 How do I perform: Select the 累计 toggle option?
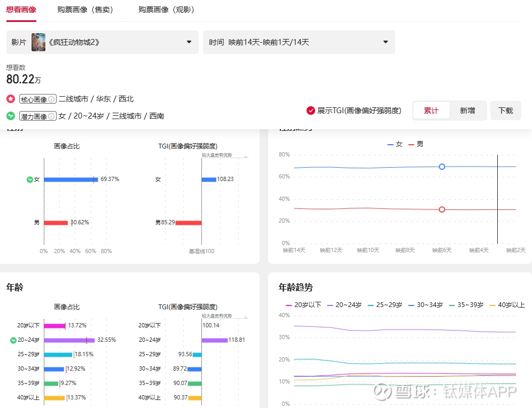coord(431,111)
